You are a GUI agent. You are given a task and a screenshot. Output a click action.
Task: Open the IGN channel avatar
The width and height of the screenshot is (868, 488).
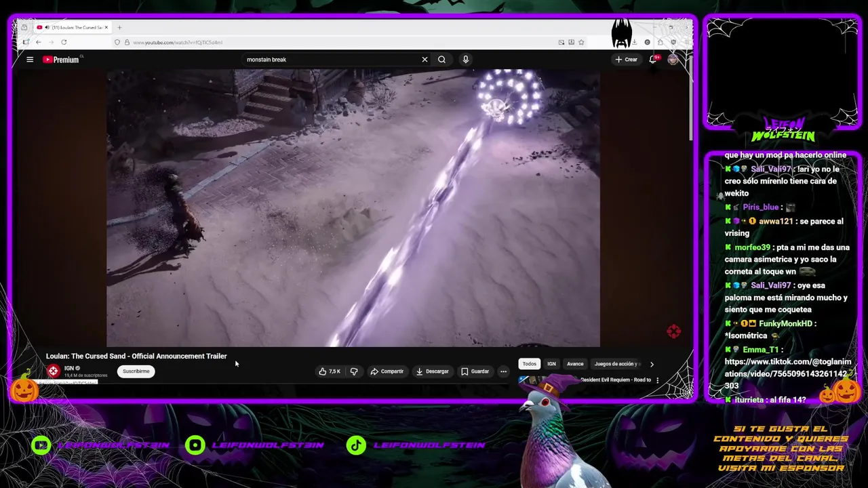click(53, 371)
